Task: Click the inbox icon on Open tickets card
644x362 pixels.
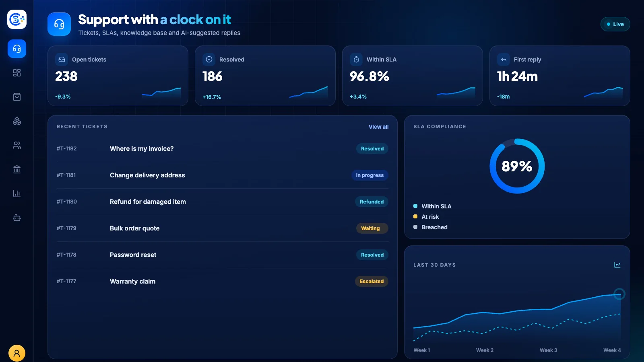Action: click(62, 60)
